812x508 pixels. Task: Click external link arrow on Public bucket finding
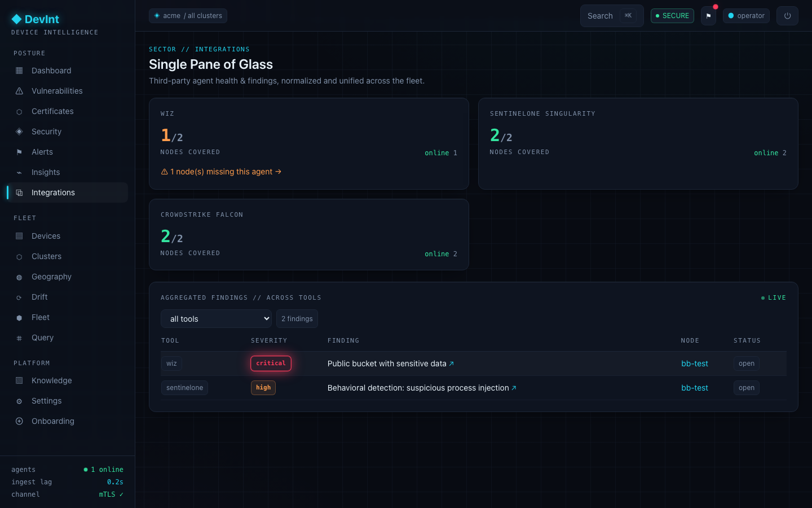click(x=451, y=364)
